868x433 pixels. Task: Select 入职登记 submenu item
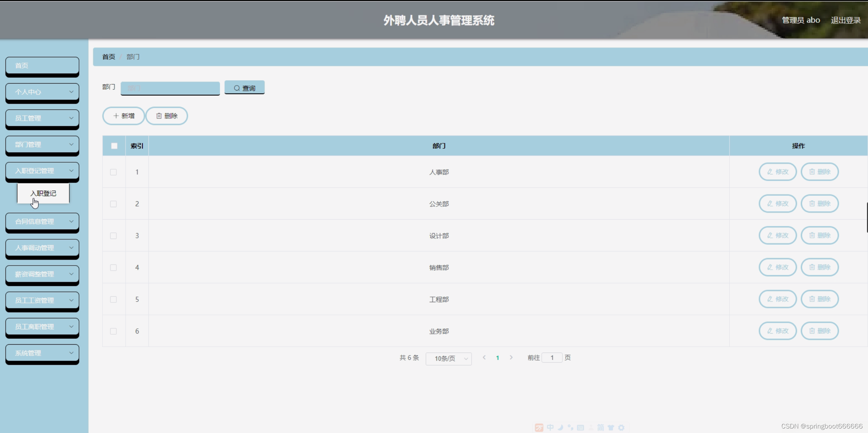[x=43, y=193]
